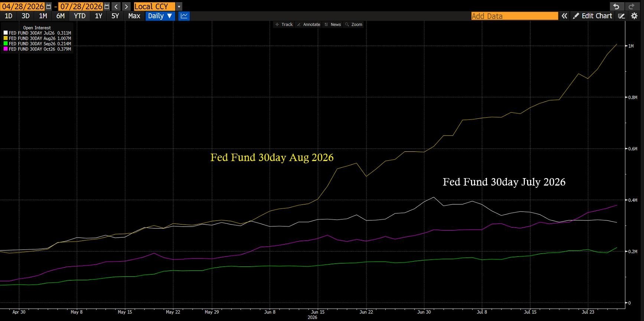Click the Jun 8 x-axis date label
Image resolution: width=644 pixels, height=321 pixels.
[270, 312]
